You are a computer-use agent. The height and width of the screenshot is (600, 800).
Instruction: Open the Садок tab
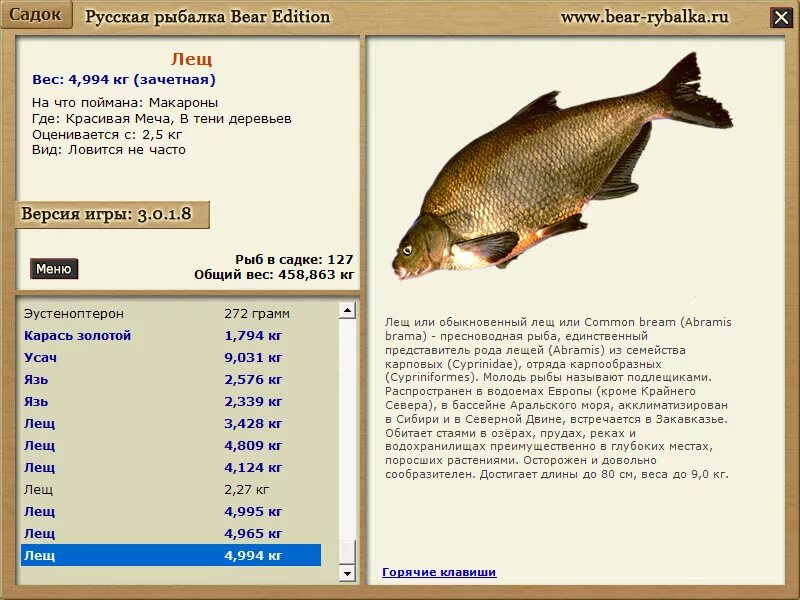click(x=38, y=15)
